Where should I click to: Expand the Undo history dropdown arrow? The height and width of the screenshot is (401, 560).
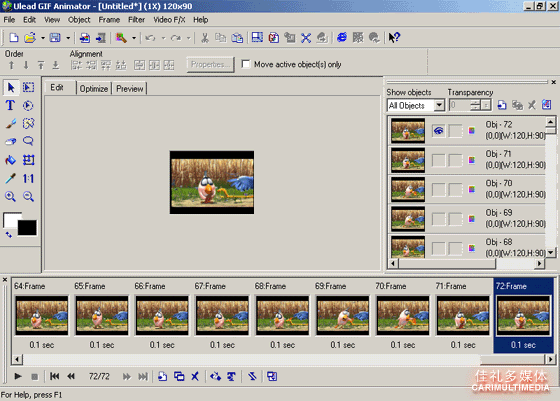coord(163,37)
